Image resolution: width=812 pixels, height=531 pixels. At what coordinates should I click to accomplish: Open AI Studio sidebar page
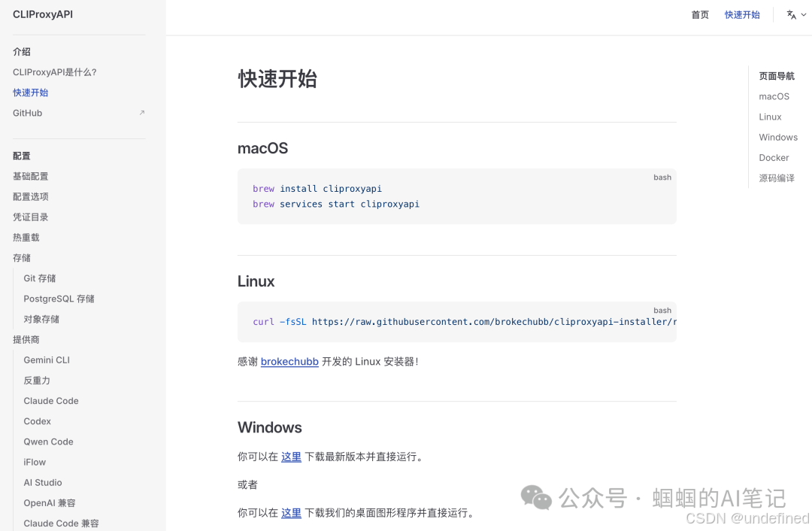pos(42,482)
